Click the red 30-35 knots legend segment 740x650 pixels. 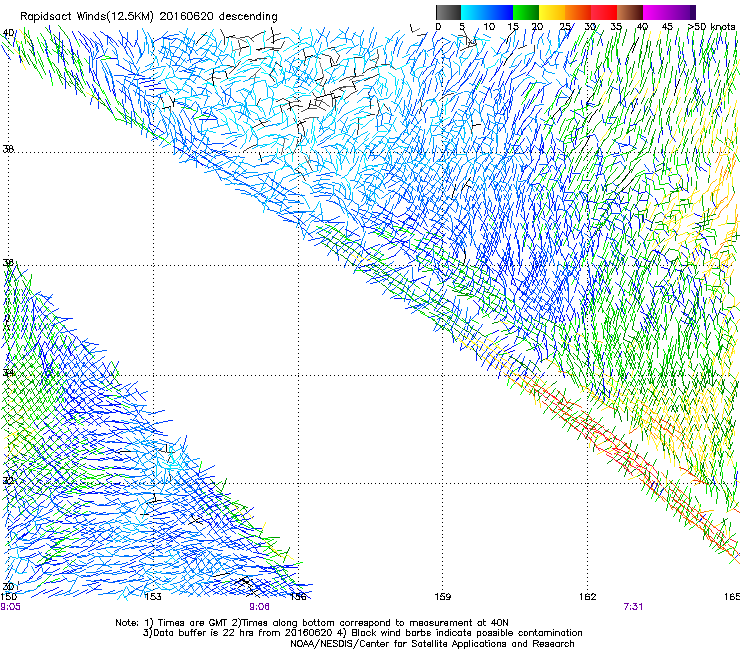[604, 12]
